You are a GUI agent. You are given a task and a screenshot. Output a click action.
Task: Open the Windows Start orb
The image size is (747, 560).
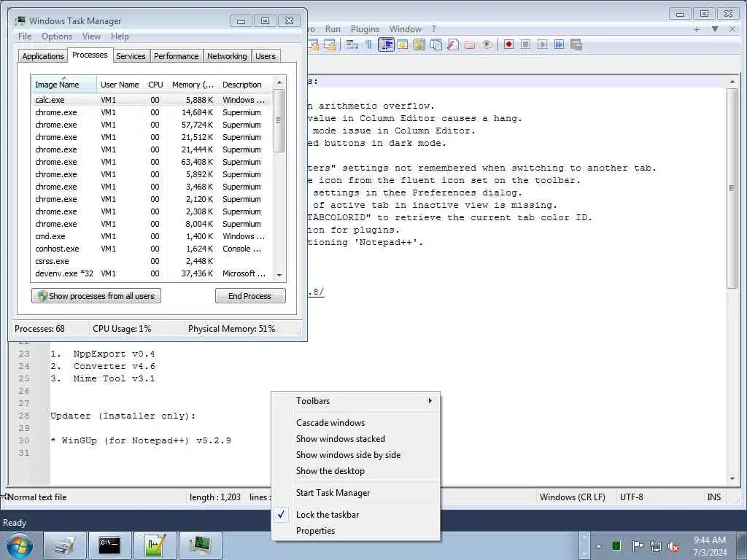tap(20, 545)
